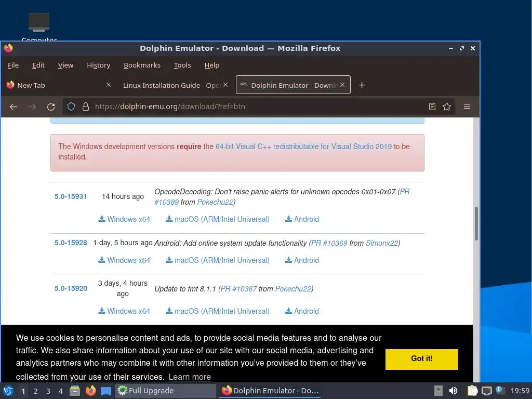
Task: Open PR #10367 link
Action: coord(238,289)
